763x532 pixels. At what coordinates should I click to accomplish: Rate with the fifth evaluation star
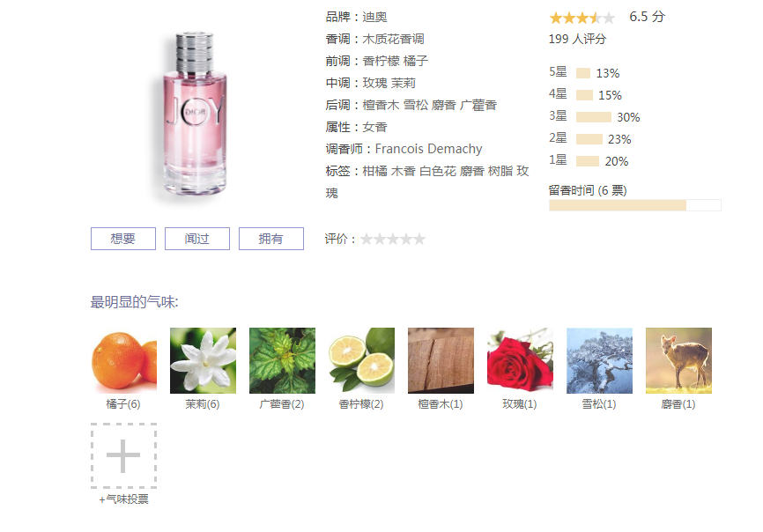pos(419,239)
